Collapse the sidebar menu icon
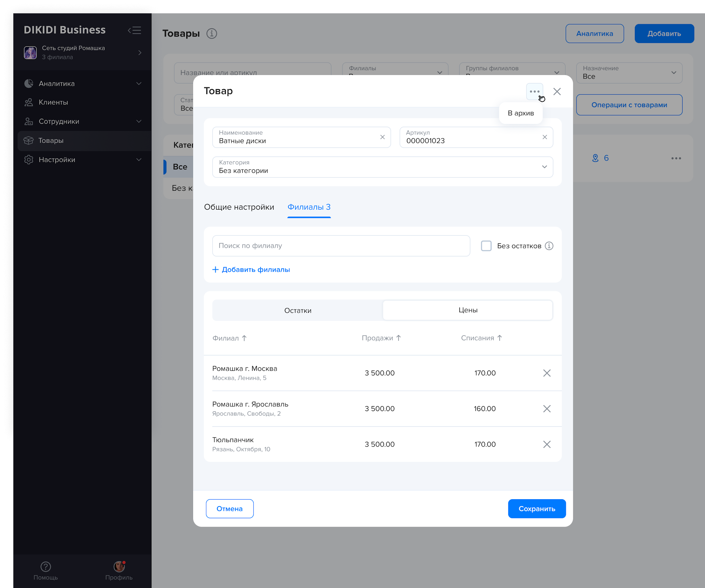This screenshot has width=705, height=588. [135, 30]
